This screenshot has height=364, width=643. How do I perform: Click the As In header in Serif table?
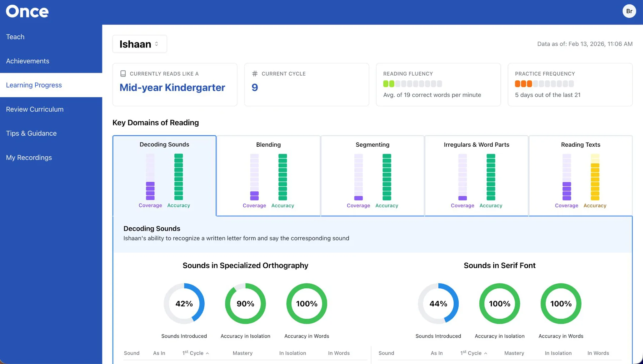pos(437,353)
